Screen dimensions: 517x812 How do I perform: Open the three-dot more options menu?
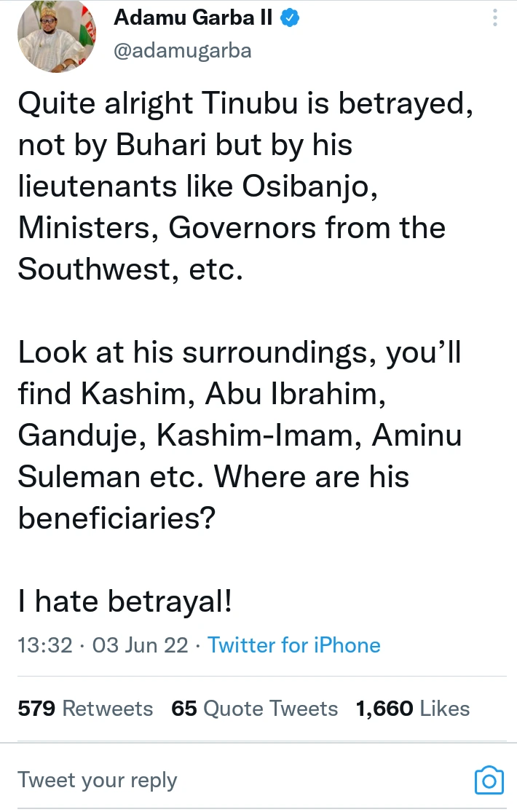[x=495, y=17]
